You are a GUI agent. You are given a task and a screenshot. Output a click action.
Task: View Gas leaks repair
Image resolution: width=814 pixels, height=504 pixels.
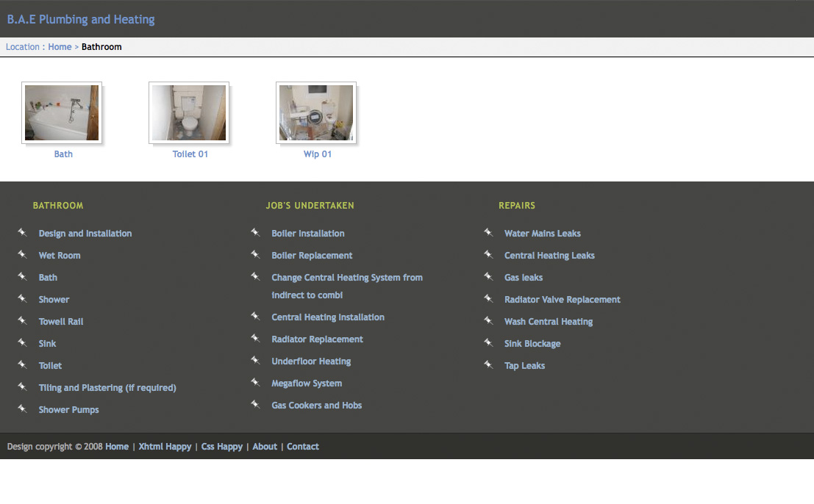click(x=524, y=278)
